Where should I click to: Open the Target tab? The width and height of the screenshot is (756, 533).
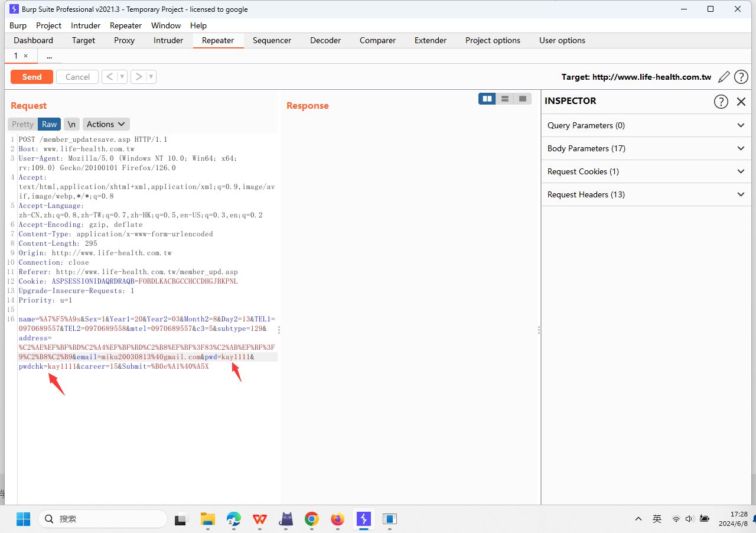(83, 40)
